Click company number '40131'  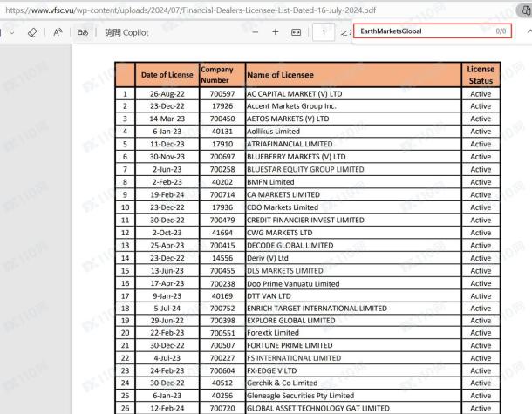coord(222,132)
